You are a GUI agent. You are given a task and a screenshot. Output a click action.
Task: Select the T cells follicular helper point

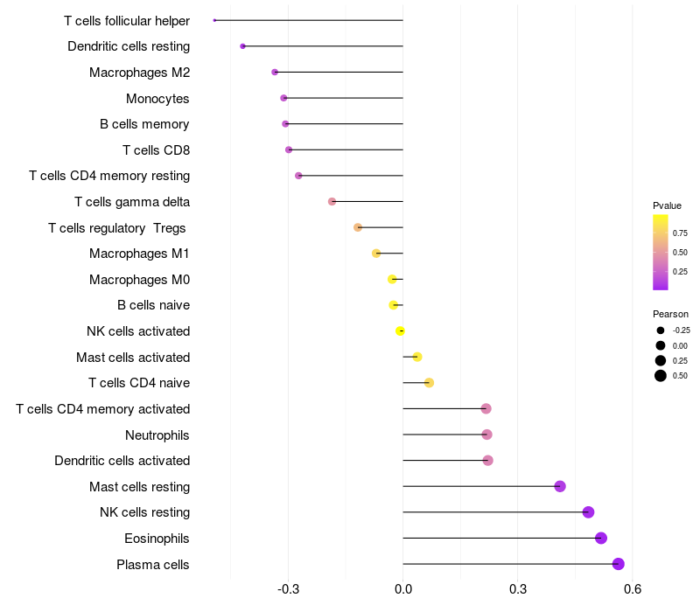pos(214,20)
